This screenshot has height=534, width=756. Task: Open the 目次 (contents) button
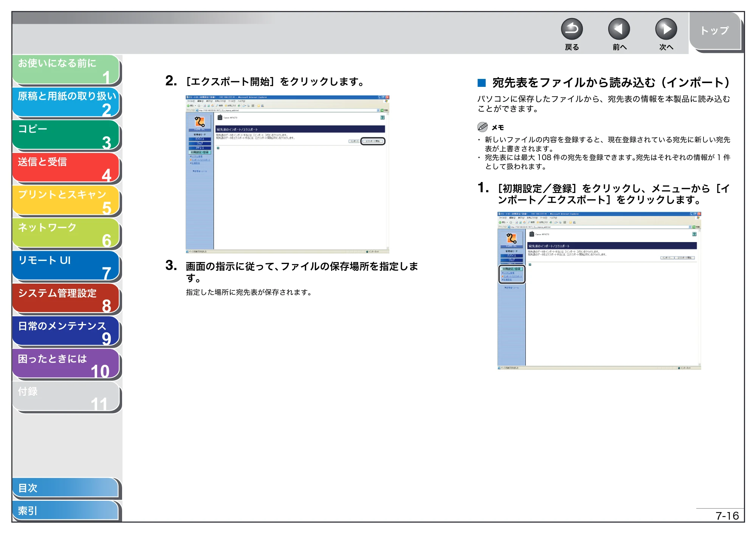tap(66, 488)
